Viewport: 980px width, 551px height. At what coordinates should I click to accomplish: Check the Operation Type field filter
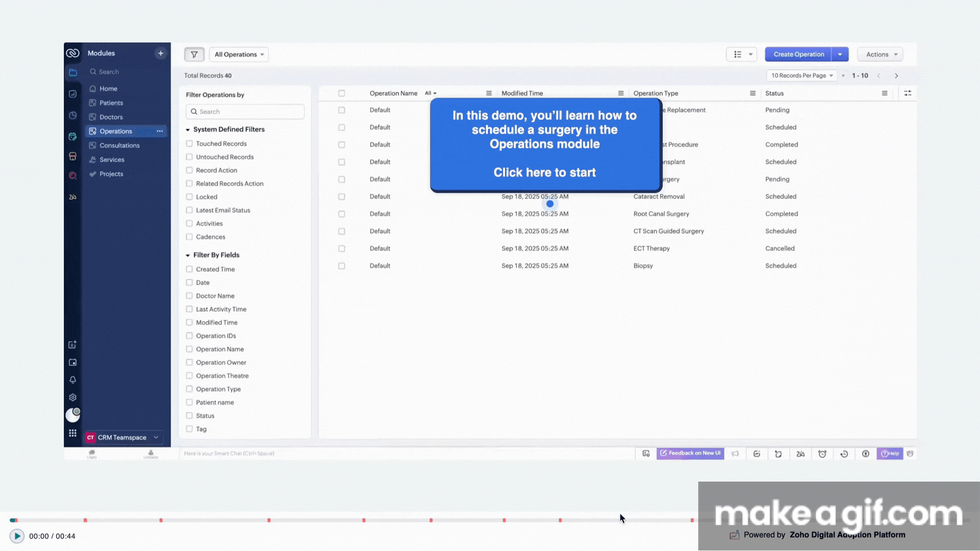(x=189, y=389)
